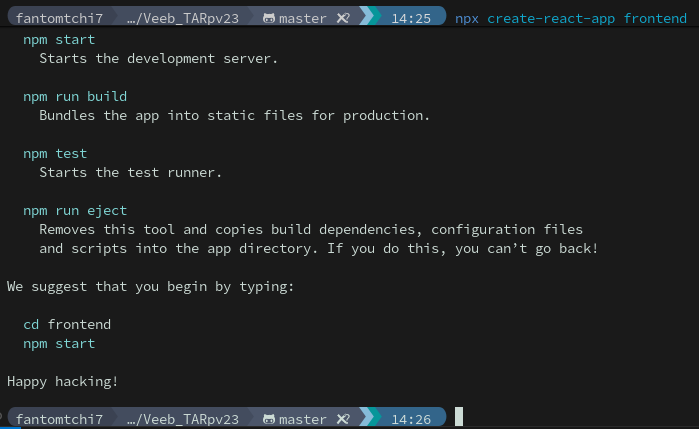Screen dimensions: 699x429
Task: Click the chevron arrows before the 14:25 timestamp
Action: pyautogui.click(x=368, y=19)
